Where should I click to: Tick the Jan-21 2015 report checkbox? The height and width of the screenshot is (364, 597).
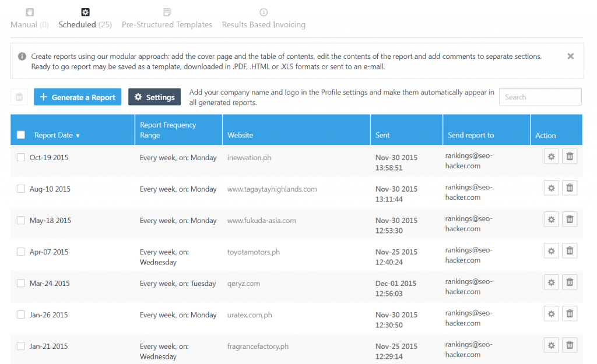21,347
